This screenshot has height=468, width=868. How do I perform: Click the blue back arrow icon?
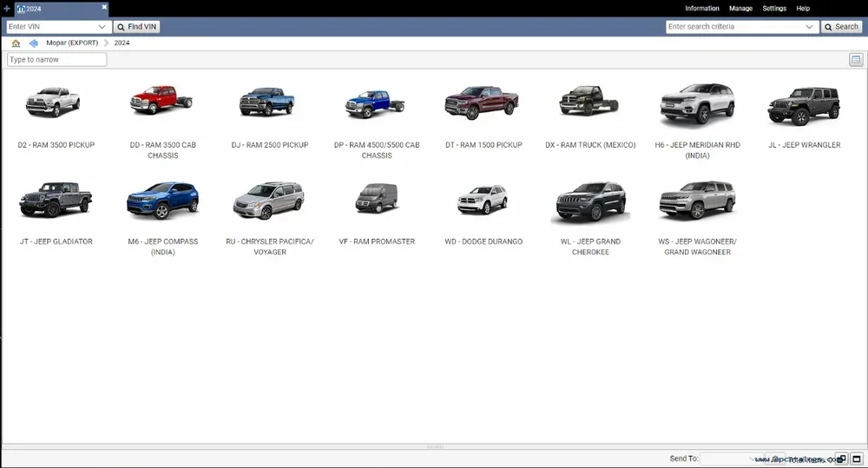(x=33, y=43)
